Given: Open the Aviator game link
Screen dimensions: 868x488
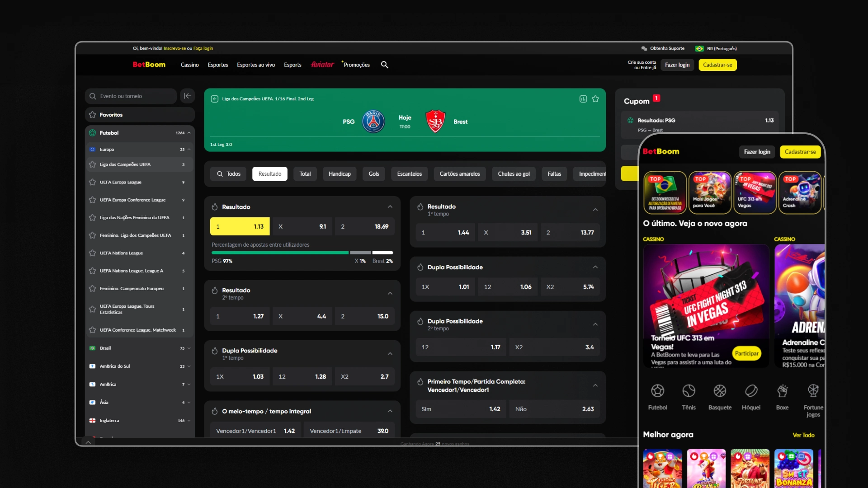Looking at the screenshot, I should click(x=322, y=65).
